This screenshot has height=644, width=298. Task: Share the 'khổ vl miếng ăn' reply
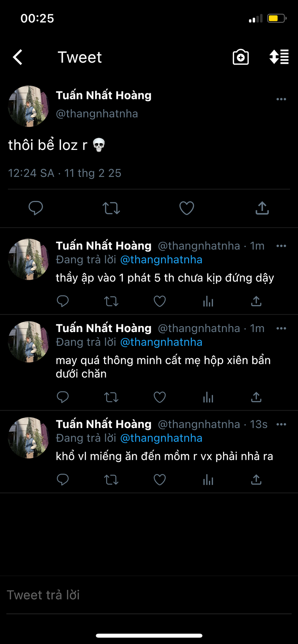[256, 480]
